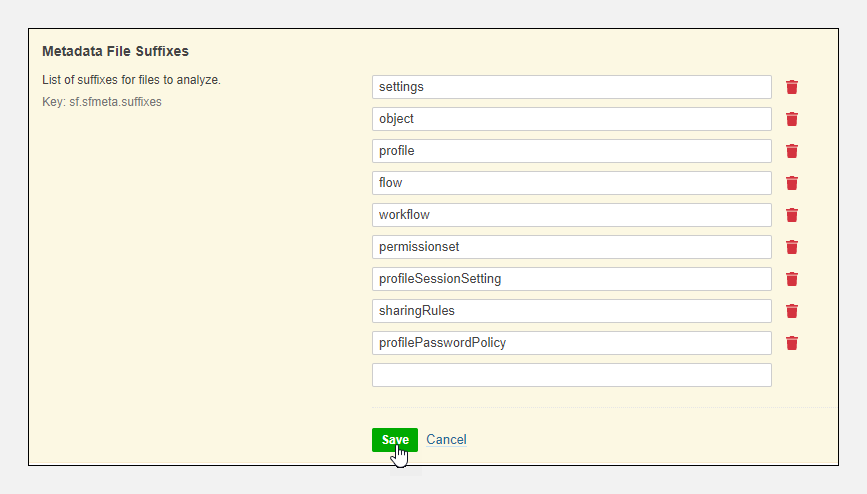The height and width of the screenshot is (494, 867).
Task: Remove the object suffix with trash icon
Action: pyautogui.click(x=792, y=119)
